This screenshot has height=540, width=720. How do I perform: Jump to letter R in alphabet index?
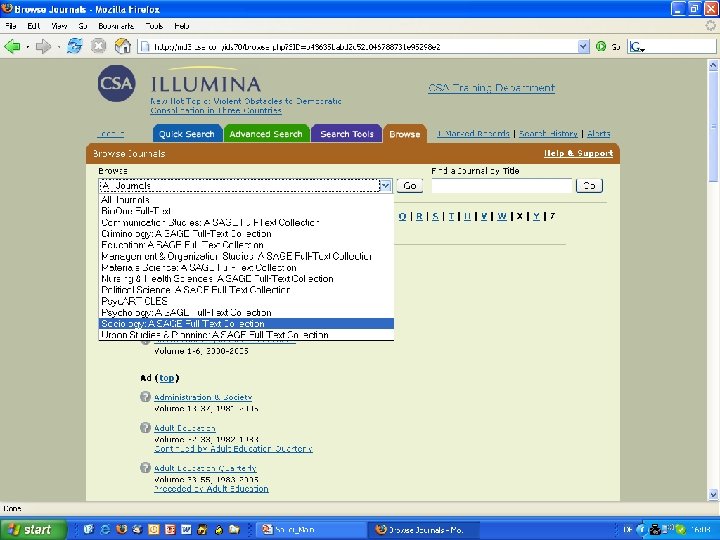(x=419, y=216)
